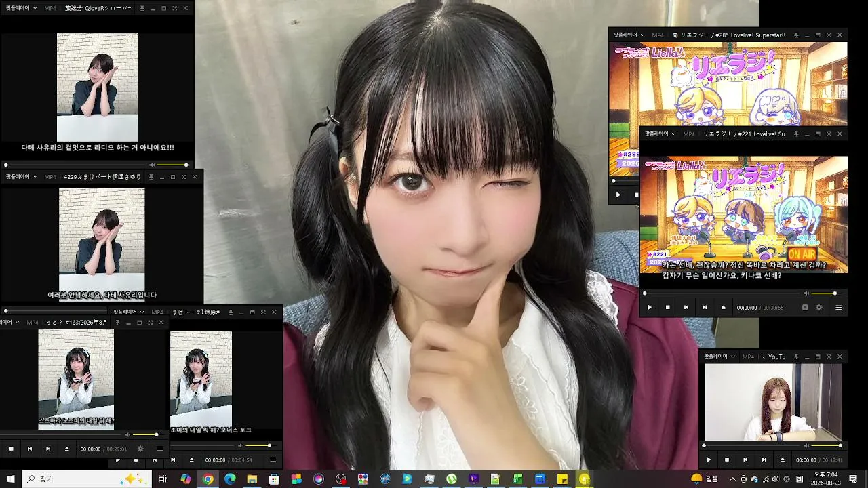Open Task View on the taskbar
This screenshot has width=868, height=488.
(163, 479)
